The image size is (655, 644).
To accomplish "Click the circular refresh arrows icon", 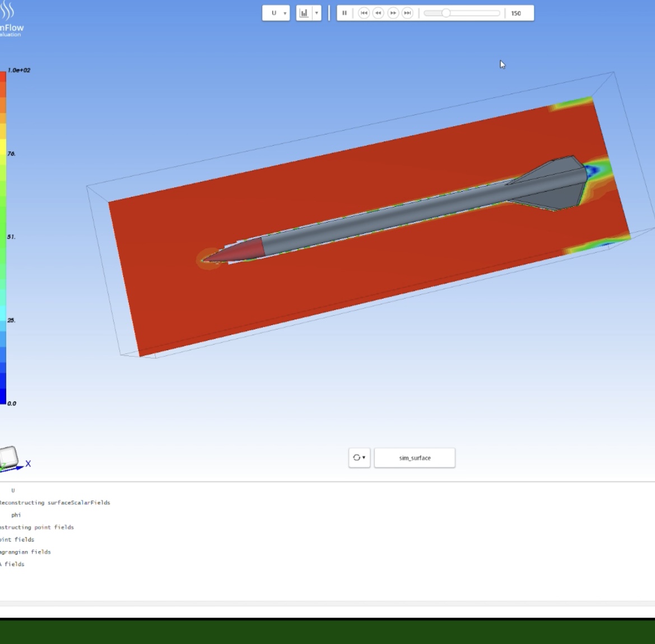I will tap(356, 458).
